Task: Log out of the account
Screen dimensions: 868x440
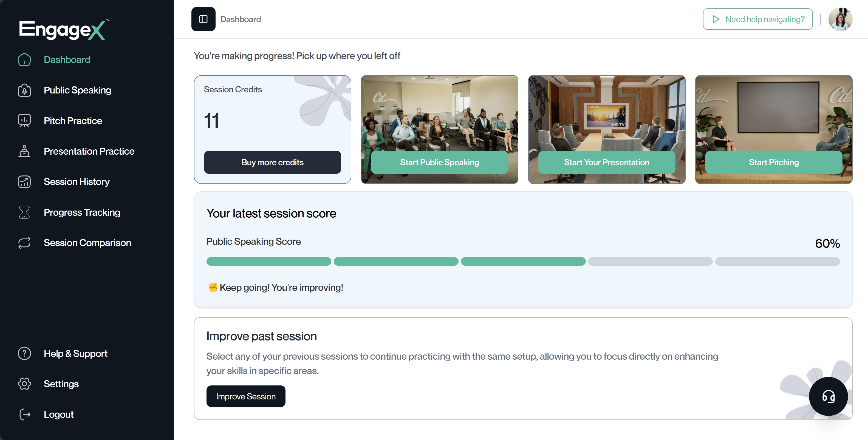Action: click(59, 415)
